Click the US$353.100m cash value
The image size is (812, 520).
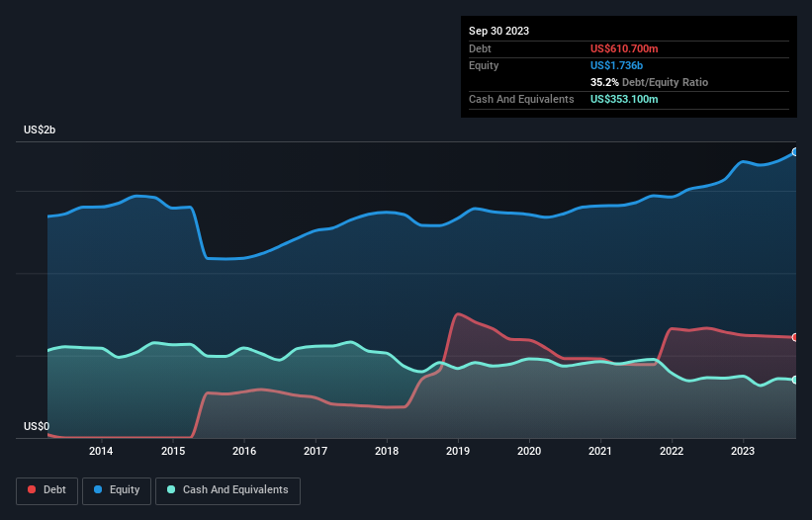tap(624, 99)
